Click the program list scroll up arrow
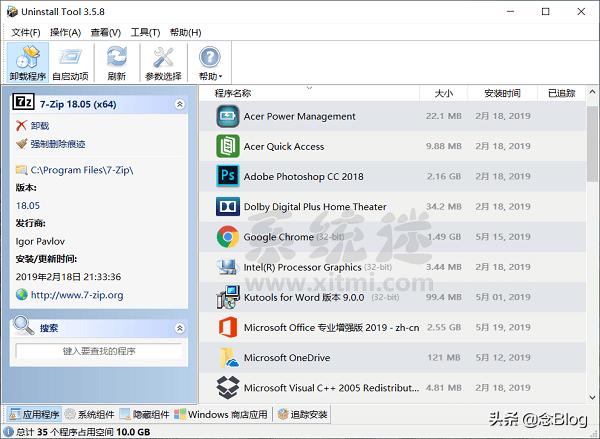Viewport: 600px width, 439px height. tap(592, 92)
